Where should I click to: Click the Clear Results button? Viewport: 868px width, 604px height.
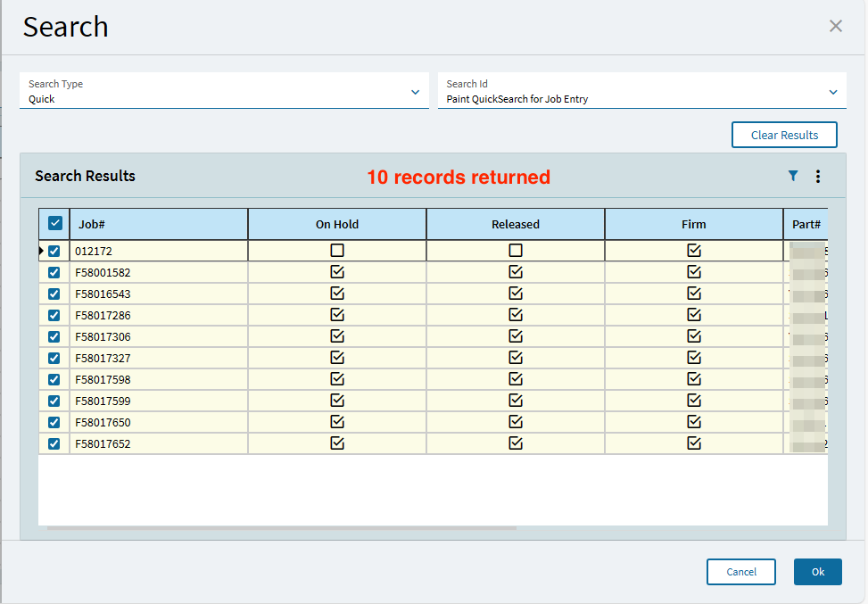point(784,135)
